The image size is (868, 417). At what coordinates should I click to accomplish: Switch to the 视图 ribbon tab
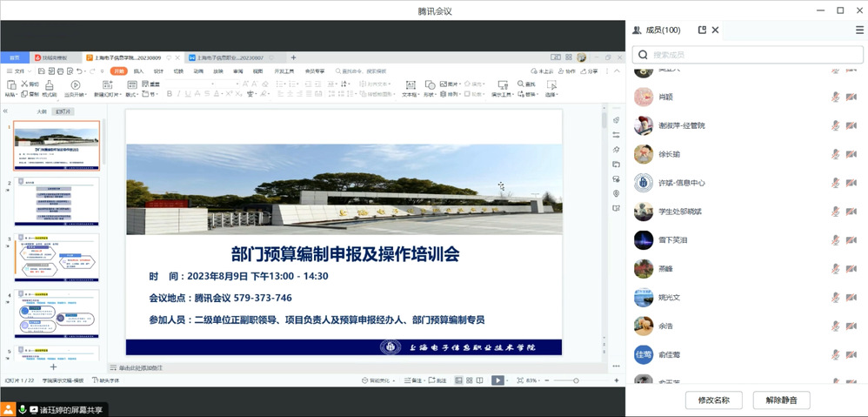pyautogui.click(x=257, y=71)
